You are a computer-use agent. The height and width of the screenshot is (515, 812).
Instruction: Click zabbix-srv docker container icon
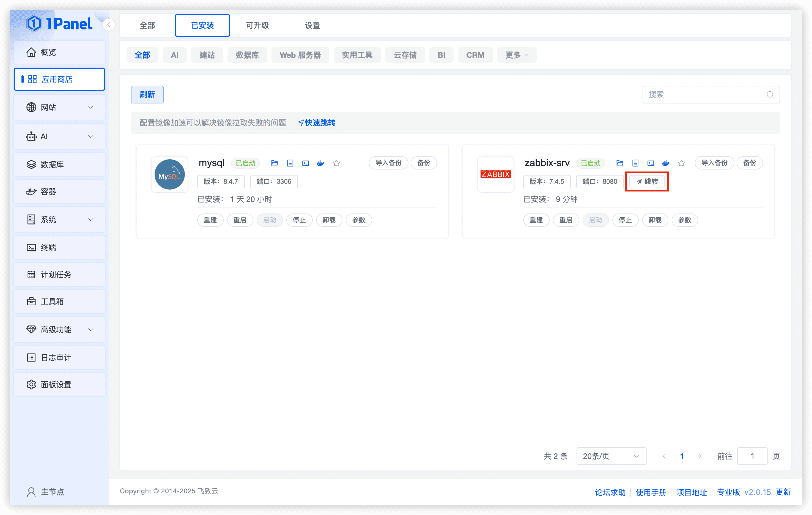(666, 163)
